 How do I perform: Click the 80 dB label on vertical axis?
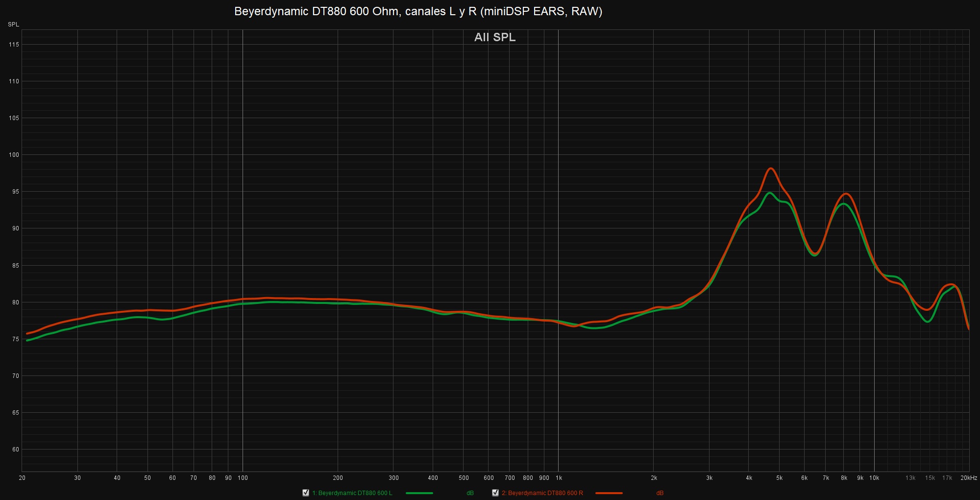coord(15,302)
